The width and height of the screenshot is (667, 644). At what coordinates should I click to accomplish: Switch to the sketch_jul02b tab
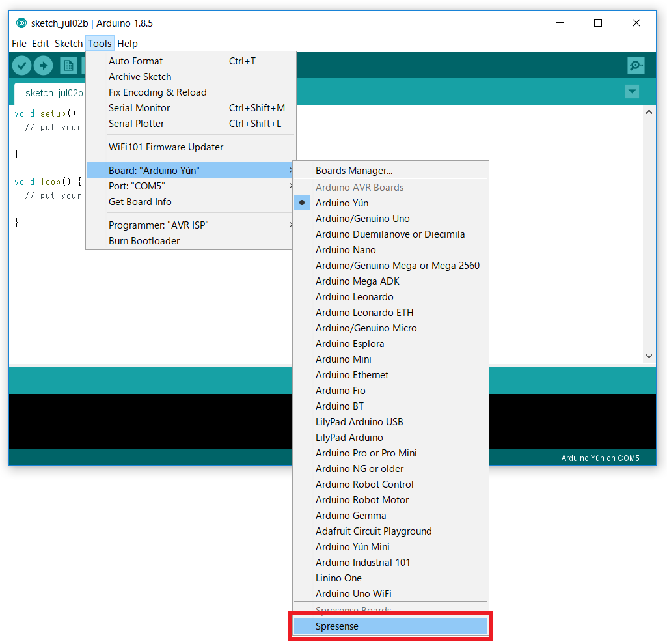click(53, 93)
